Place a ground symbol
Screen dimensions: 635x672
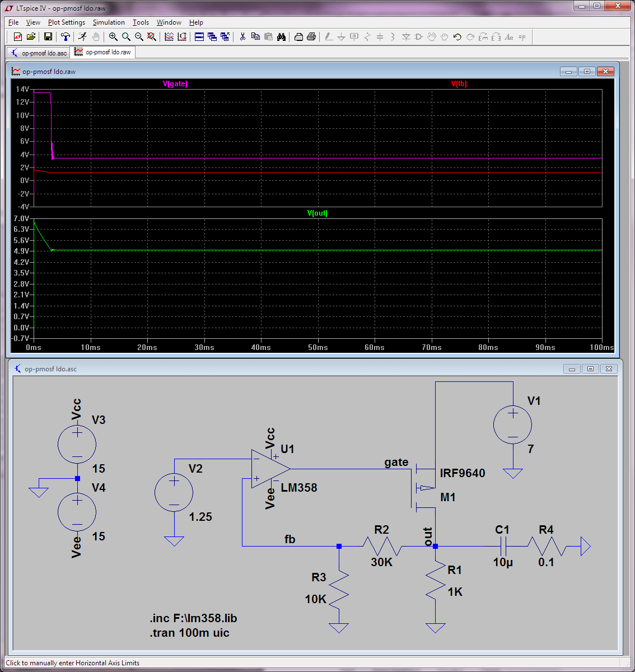(341, 37)
